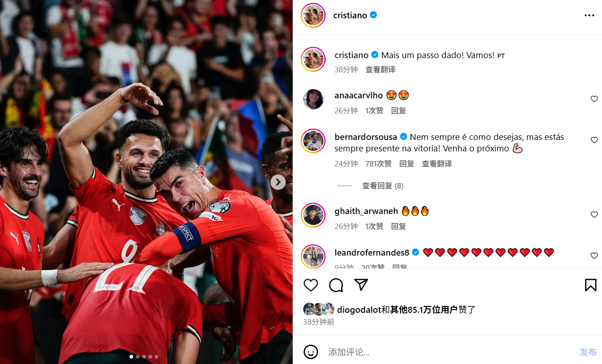The width and height of the screenshot is (602, 364).
Task: Open comments via speech bubble icon
Action: tap(336, 285)
